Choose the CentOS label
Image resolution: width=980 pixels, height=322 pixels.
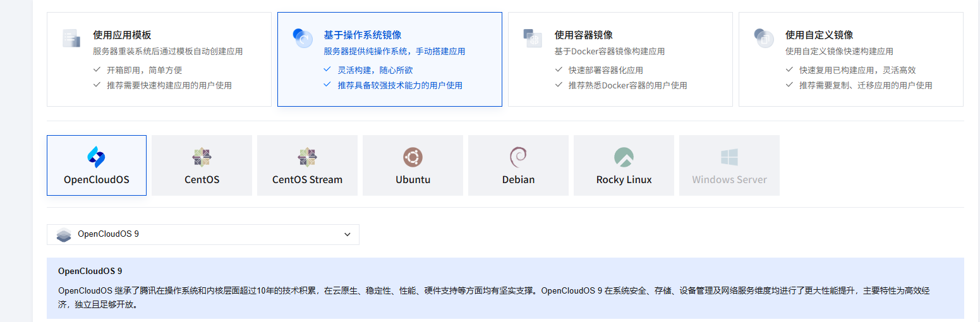[202, 179]
